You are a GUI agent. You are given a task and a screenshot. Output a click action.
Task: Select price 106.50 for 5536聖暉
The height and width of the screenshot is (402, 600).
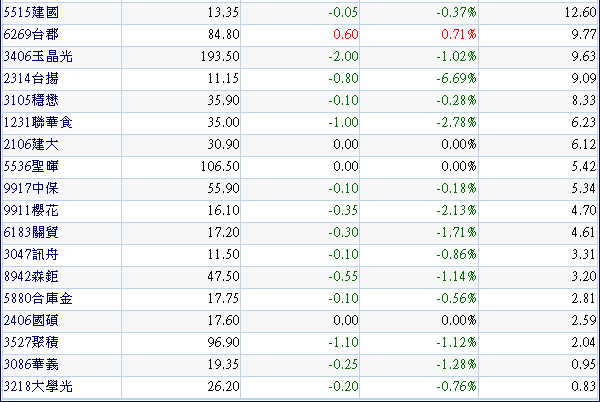coord(220,167)
